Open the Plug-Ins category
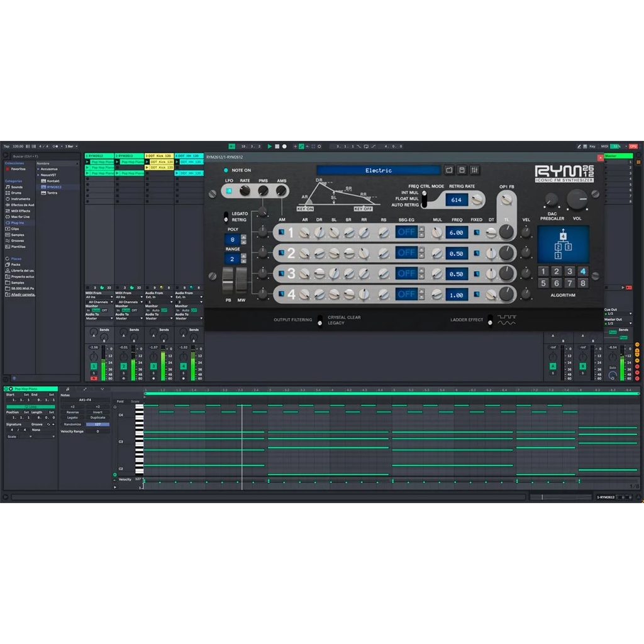This screenshot has width=644, height=644. pos(17,223)
